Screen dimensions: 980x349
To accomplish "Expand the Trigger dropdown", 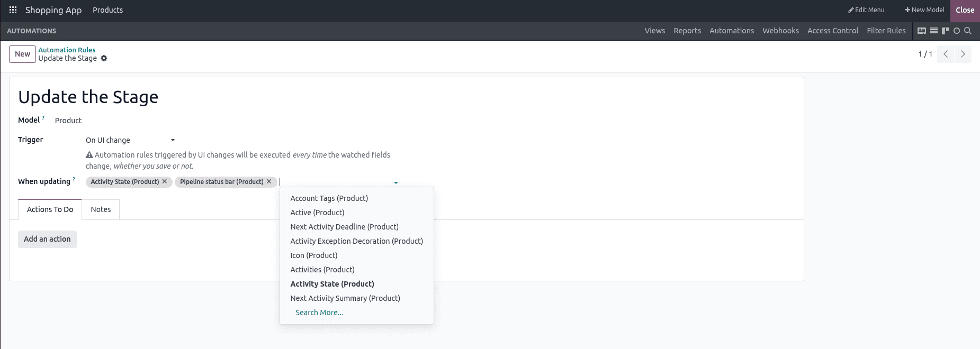I will [x=173, y=140].
